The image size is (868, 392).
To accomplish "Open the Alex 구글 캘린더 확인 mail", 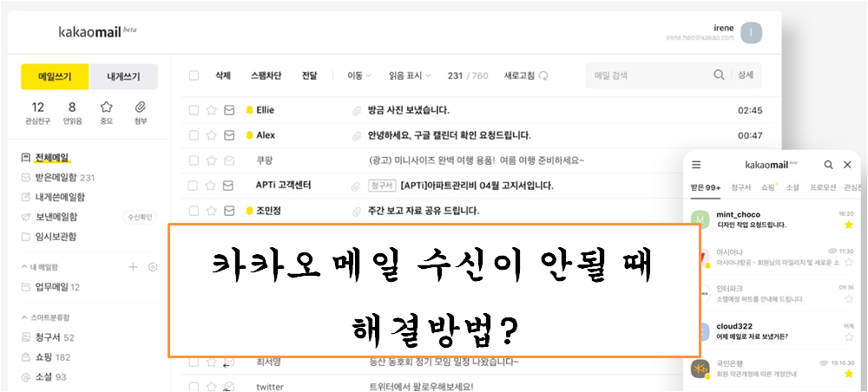I will click(449, 135).
